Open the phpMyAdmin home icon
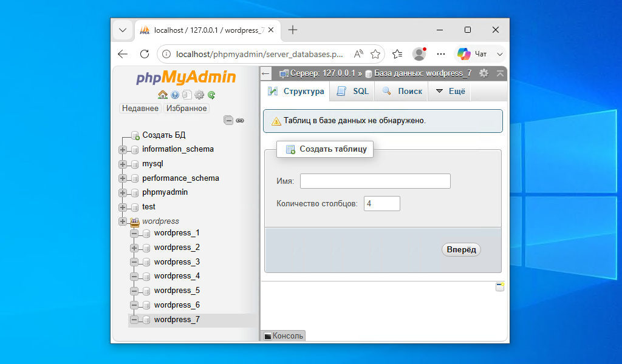Screen dimensions: 622x364 (163, 95)
